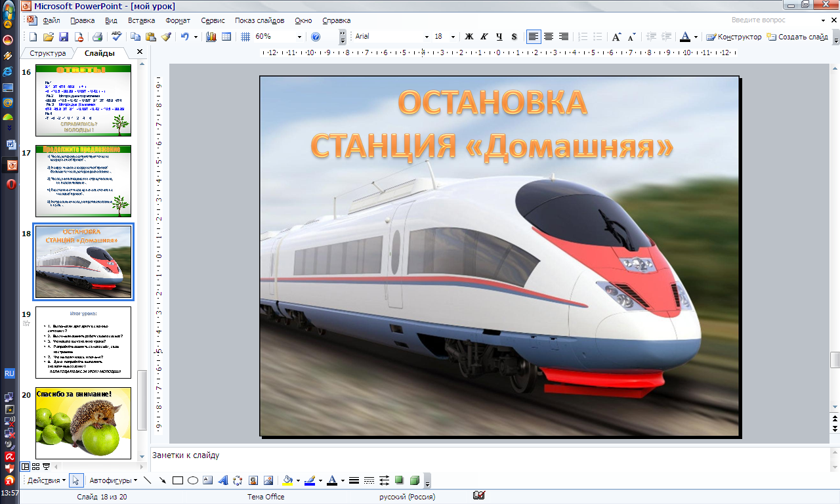Align text left
The height and width of the screenshot is (504, 840).
(x=534, y=37)
